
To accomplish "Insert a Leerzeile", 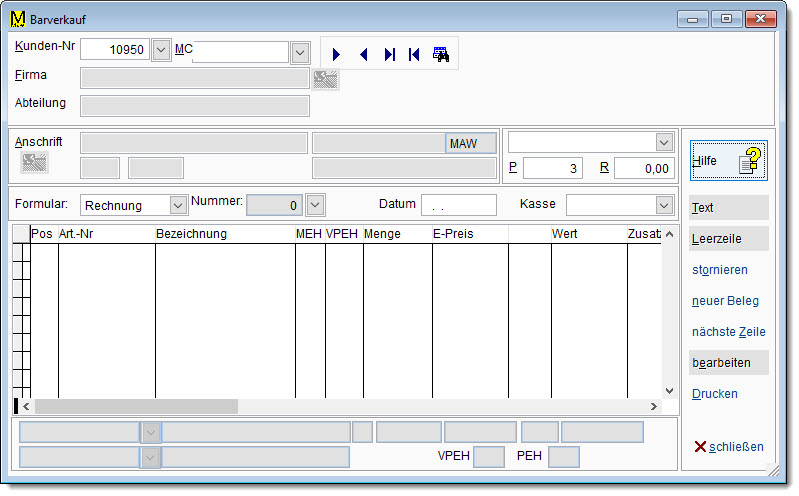I will click(x=728, y=239).
